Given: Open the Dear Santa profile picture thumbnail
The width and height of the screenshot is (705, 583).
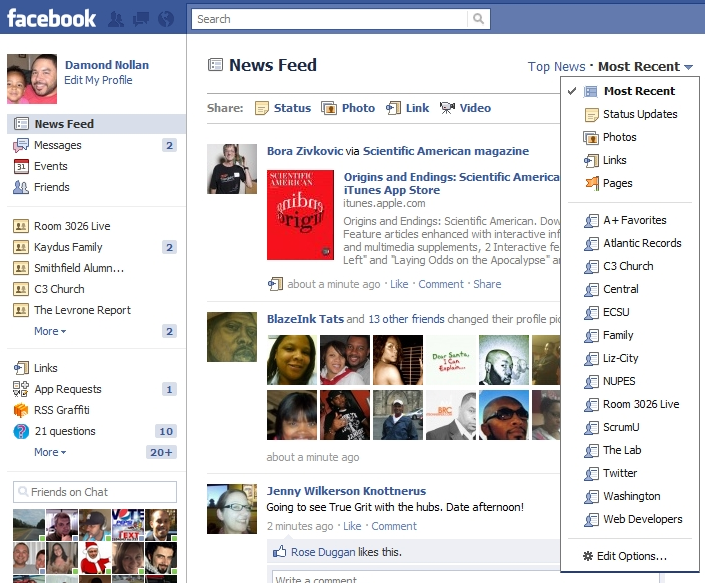Looking at the screenshot, I should pyautogui.click(x=451, y=360).
